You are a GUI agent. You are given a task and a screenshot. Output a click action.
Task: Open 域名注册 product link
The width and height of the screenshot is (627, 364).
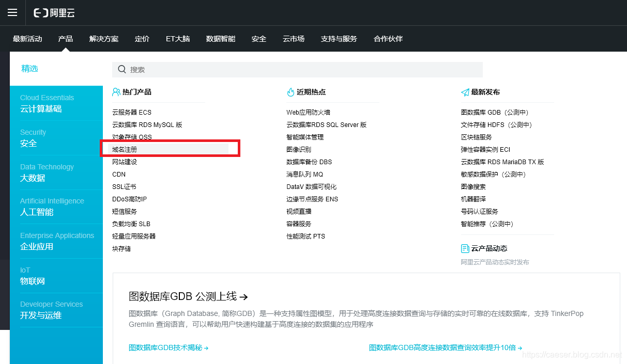click(x=125, y=149)
